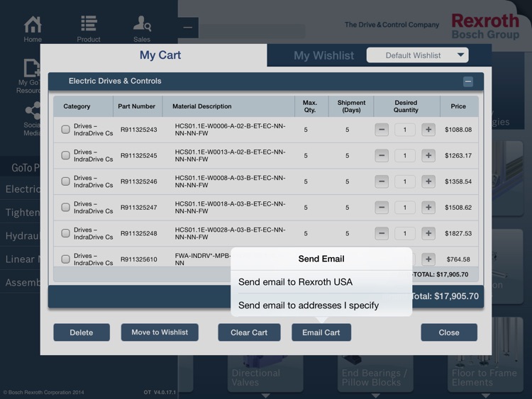Select description HCS01.1E-W0018-A-03-B-ET-EC-NN
Viewport: 532px width, 399px height.
point(230,208)
